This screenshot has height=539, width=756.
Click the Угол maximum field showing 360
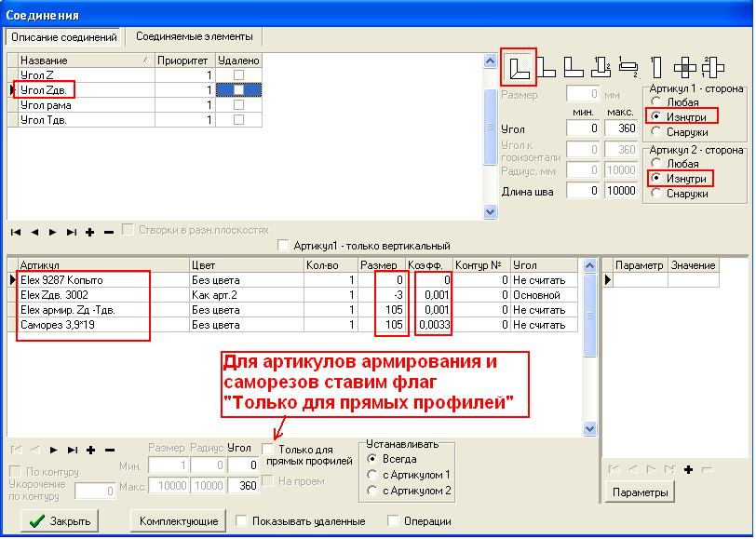[621, 128]
